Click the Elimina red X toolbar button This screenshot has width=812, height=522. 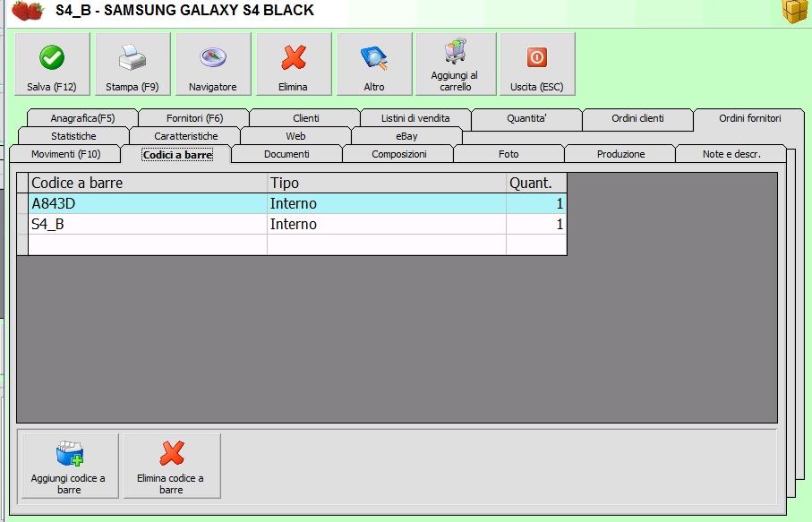coord(294,64)
